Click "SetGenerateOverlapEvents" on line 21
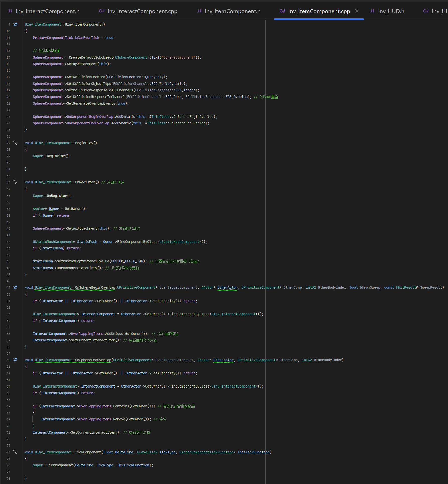 coord(91,104)
